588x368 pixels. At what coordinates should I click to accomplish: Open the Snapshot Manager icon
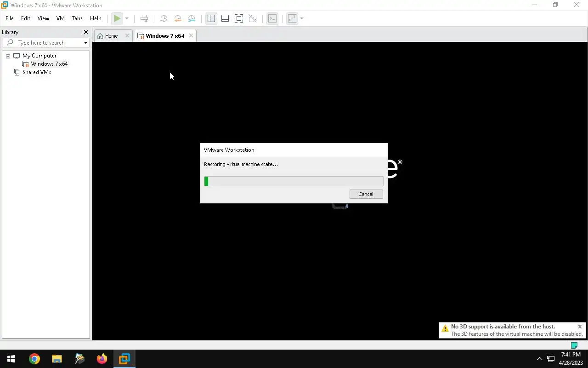point(192,18)
